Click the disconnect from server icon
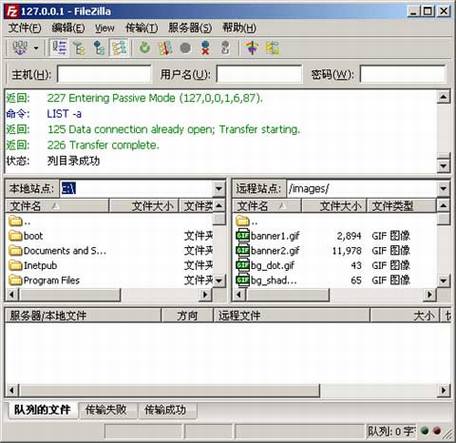This screenshot has height=443, width=456. (205, 48)
